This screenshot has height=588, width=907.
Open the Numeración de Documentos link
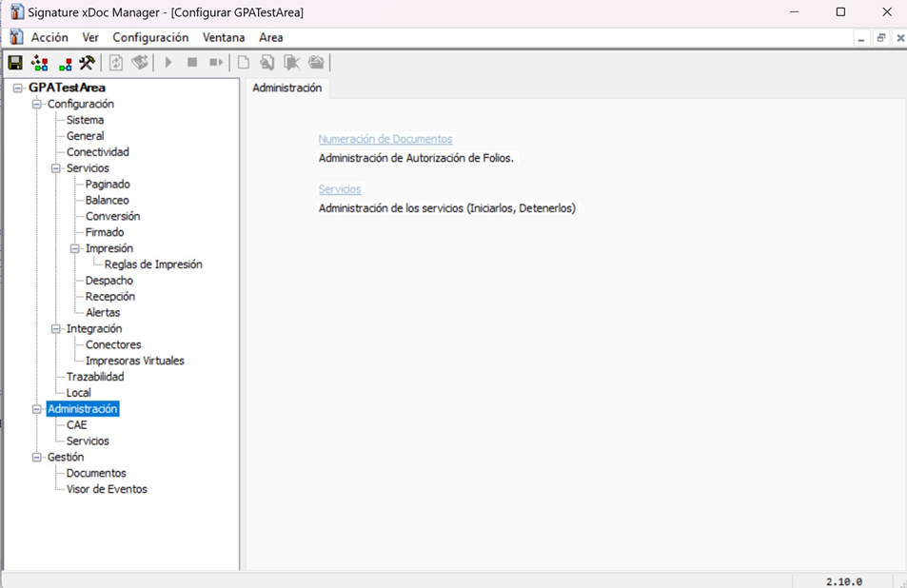[x=385, y=139]
